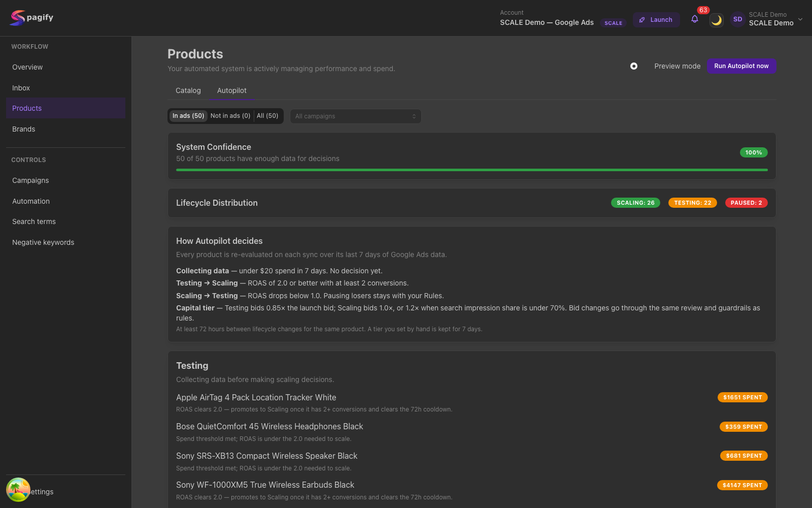Click the Launch button
812x508 pixels.
click(x=656, y=20)
